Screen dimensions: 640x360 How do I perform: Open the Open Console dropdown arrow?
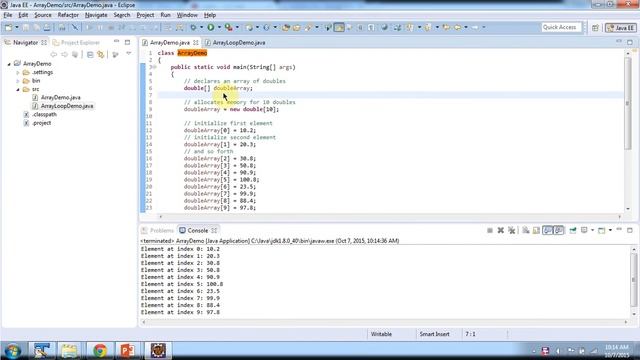(610, 231)
